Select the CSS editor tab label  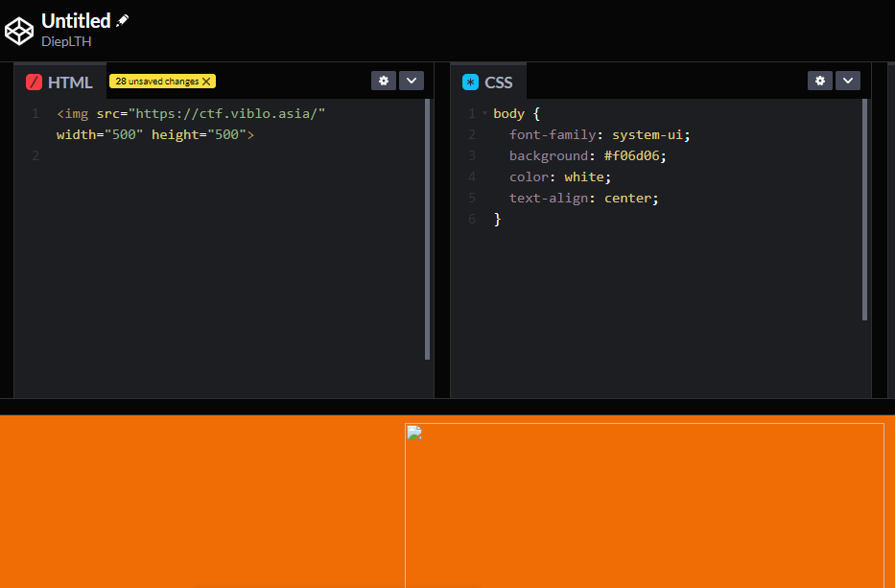[499, 82]
